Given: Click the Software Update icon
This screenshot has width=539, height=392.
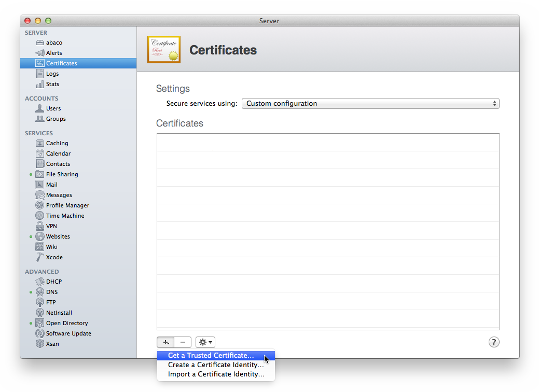Looking at the screenshot, I should [40, 333].
